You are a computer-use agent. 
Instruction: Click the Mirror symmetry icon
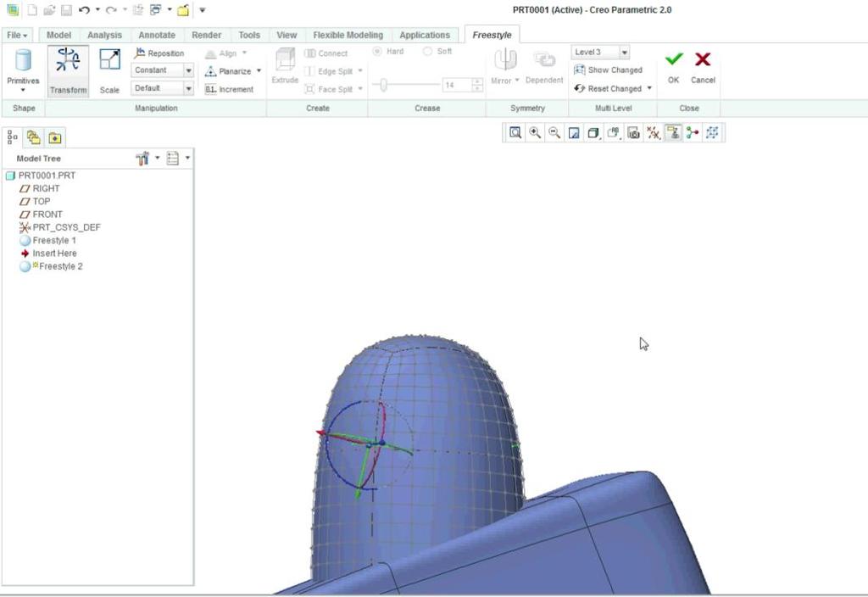pyautogui.click(x=505, y=60)
